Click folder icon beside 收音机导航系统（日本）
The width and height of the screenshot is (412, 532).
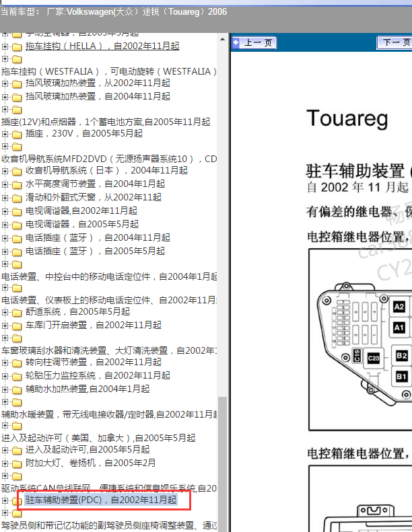17,172
